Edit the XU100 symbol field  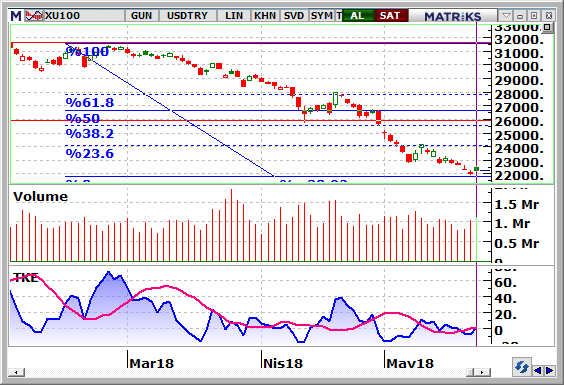point(85,16)
